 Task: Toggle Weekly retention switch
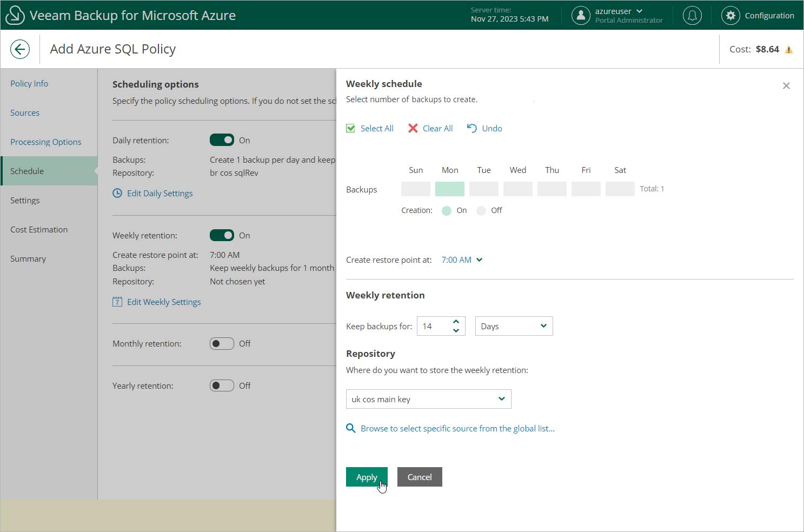pyautogui.click(x=222, y=235)
